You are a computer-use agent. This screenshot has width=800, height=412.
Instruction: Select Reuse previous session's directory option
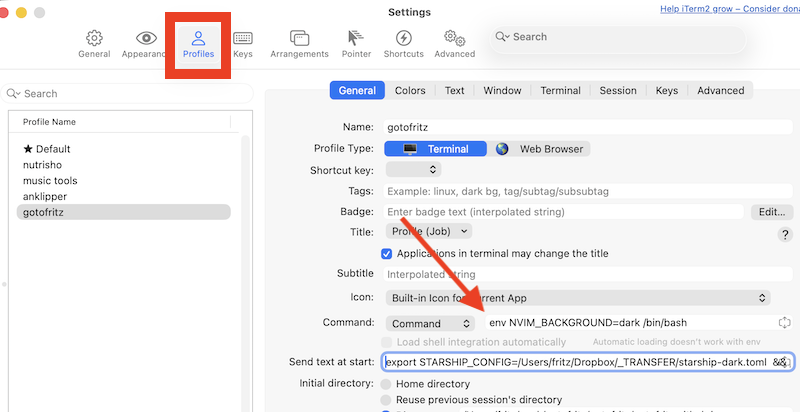point(387,400)
